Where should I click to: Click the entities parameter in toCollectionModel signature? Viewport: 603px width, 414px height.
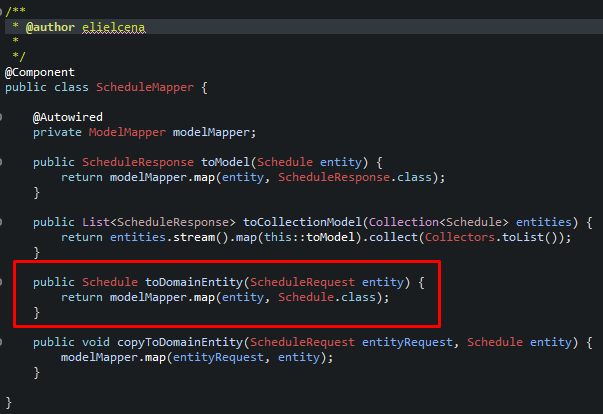543,222
